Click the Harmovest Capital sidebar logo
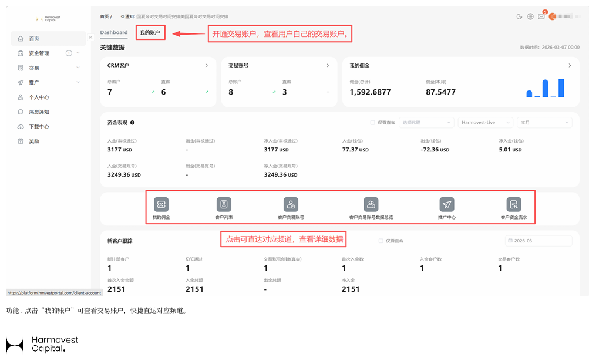This screenshot has width=589, height=364. click(x=49, y=19)
